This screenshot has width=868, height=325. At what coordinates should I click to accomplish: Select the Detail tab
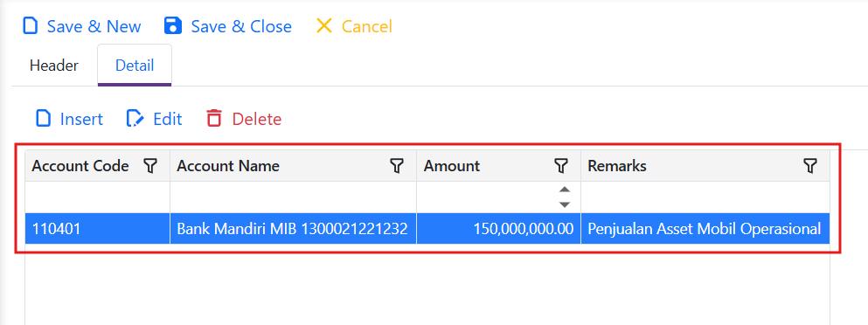tap(135, 66)
